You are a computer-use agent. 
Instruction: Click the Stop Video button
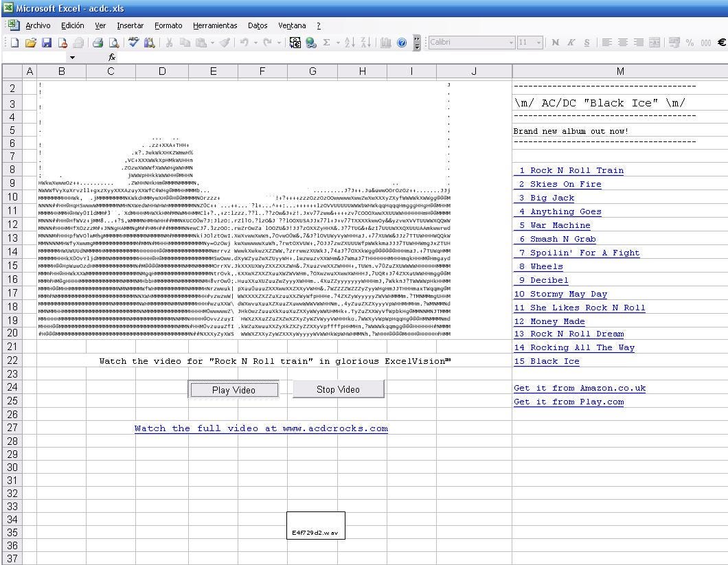[x=338, y=389]
